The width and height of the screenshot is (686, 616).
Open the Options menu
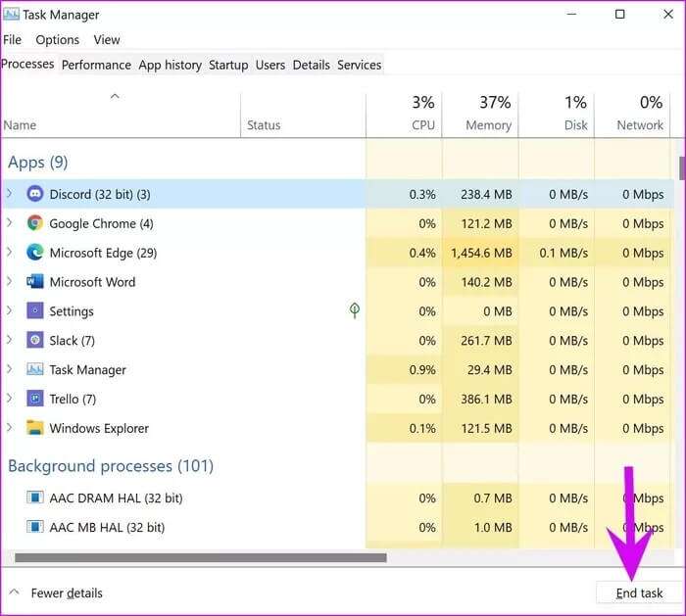click(x=57, y=40)
